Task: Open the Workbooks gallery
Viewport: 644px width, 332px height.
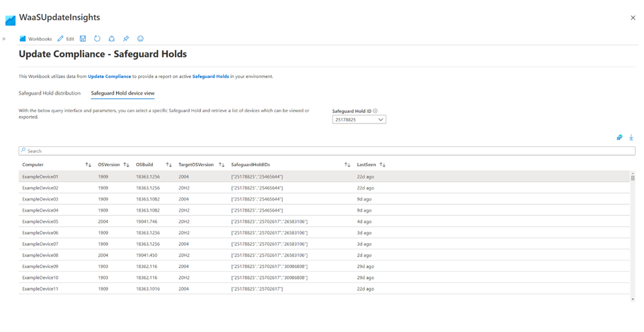Action: 35,39
